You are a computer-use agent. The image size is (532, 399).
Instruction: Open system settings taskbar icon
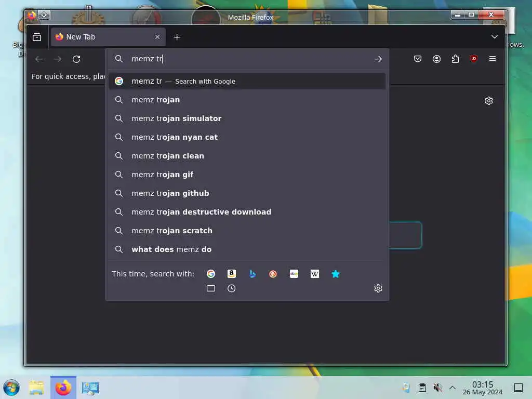90,388
